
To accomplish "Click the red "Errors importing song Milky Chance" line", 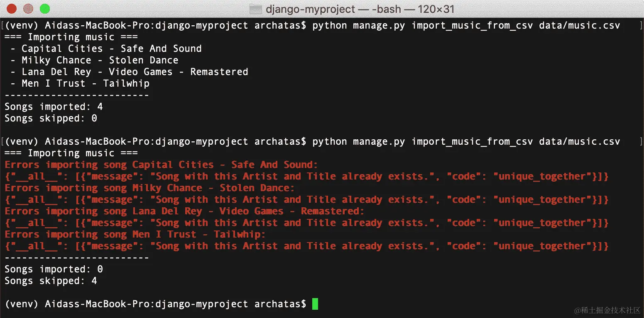I will [x=149, y=188].
